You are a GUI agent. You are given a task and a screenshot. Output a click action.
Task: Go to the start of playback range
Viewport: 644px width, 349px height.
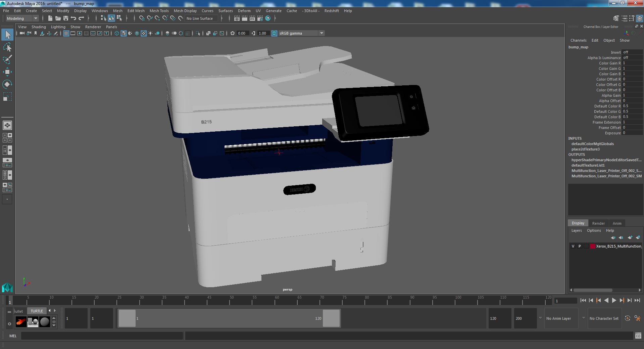pos(583,301)
